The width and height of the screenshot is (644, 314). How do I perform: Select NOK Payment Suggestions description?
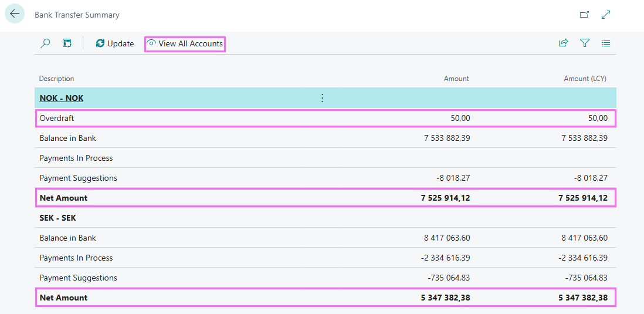coord(79,178)
